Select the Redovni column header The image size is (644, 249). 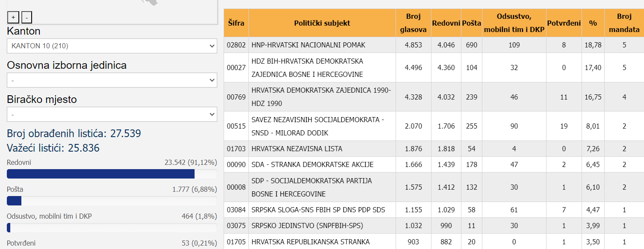(446, 23)
